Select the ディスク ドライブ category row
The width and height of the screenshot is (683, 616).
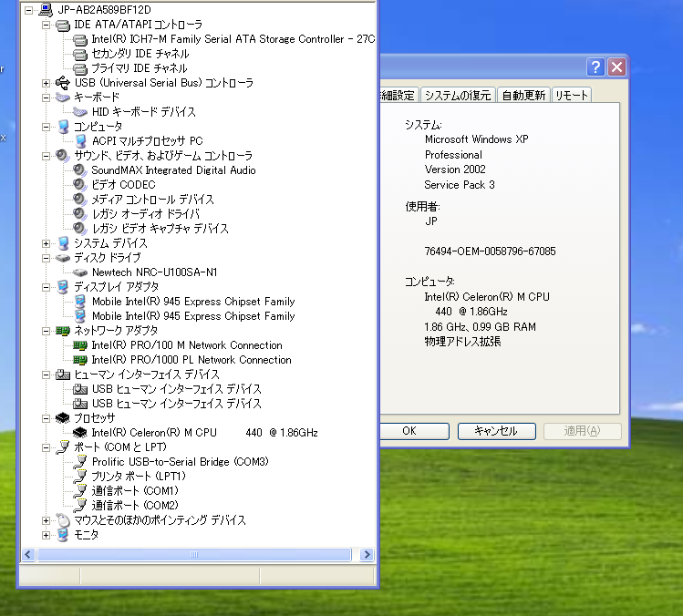click(x=108, y=258)
